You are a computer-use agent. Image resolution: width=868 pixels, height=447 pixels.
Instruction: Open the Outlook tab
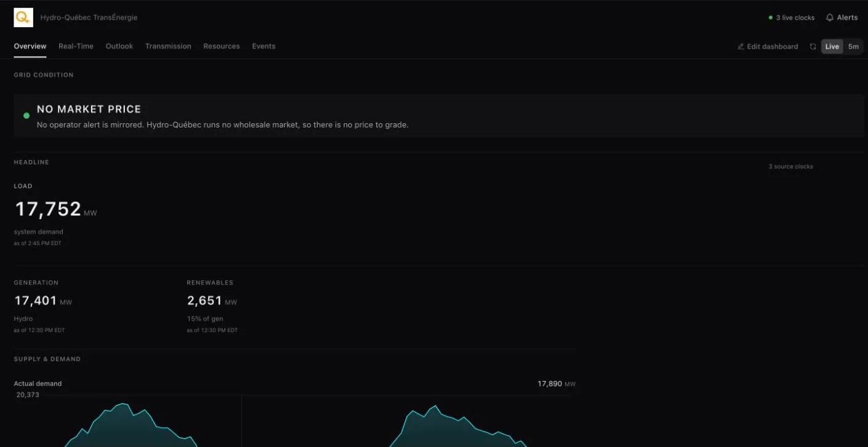coord(119,46)
